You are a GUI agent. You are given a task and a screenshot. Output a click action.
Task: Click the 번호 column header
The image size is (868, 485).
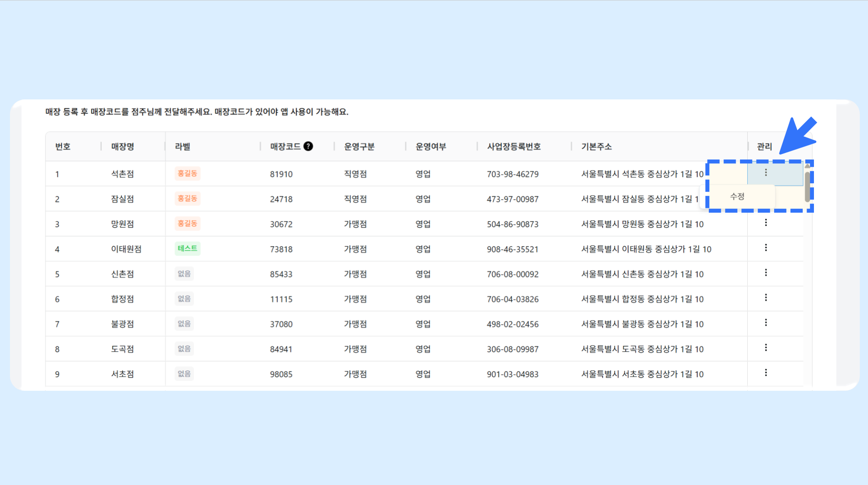pyautogui.click(x=63, y=147)
